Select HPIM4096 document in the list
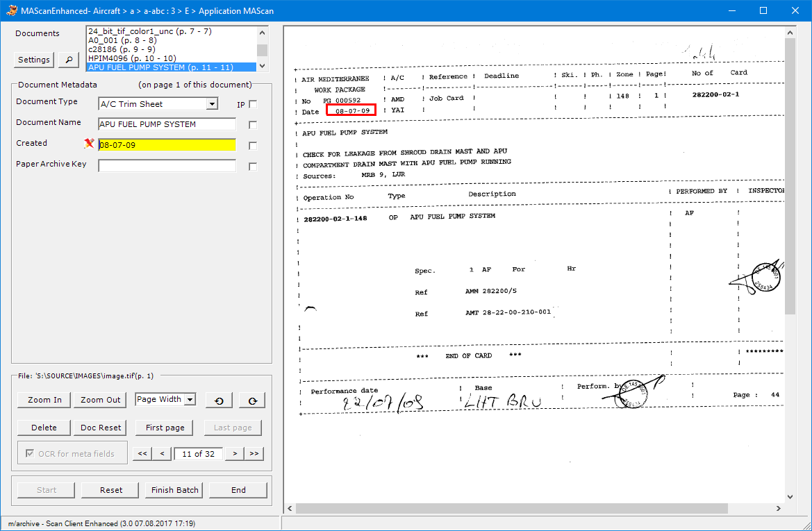Screen dimensions: 812x531 (132, 58)
